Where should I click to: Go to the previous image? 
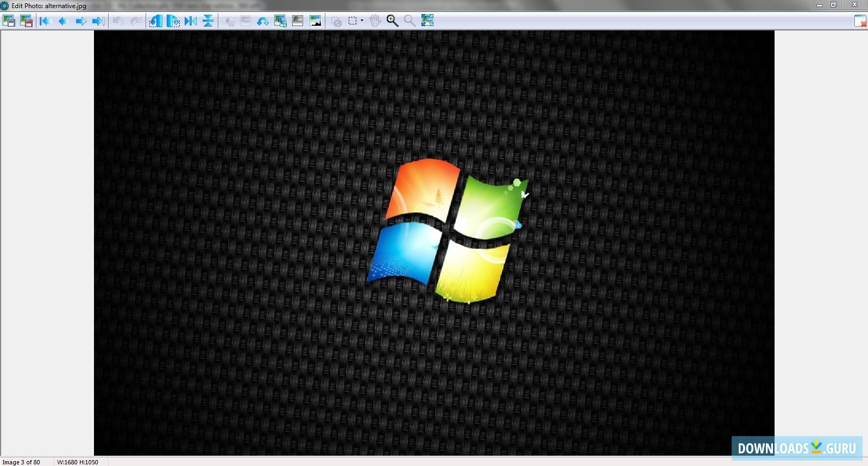[x=63, y=21]
